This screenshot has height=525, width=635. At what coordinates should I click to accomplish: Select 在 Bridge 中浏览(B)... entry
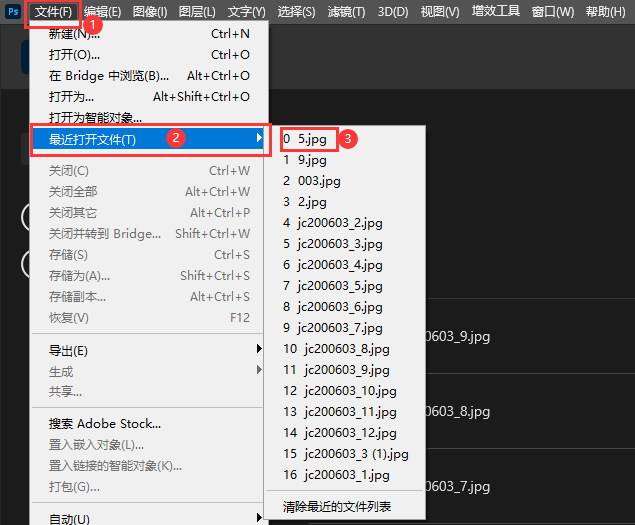point(149,76)
